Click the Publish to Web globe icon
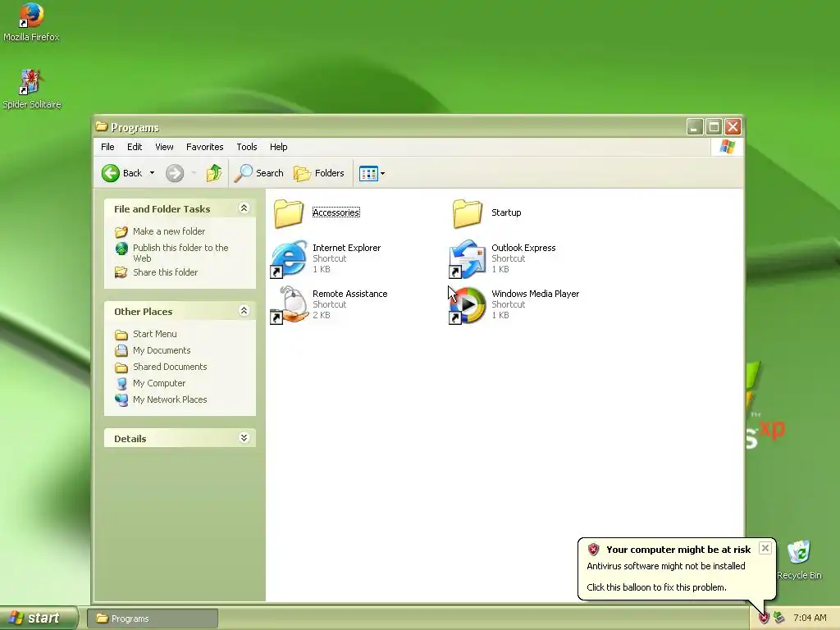 pyautogui.click(x=121, y=248)
